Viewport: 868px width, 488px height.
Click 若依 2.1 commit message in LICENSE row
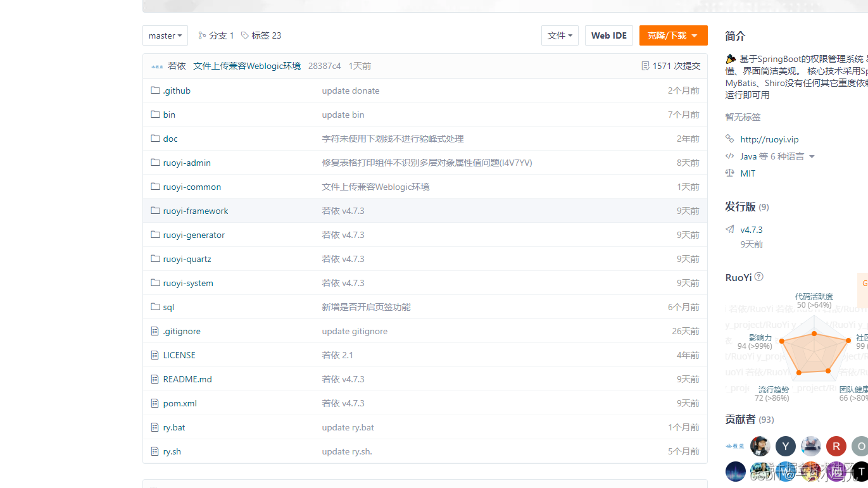pos(337,355)
